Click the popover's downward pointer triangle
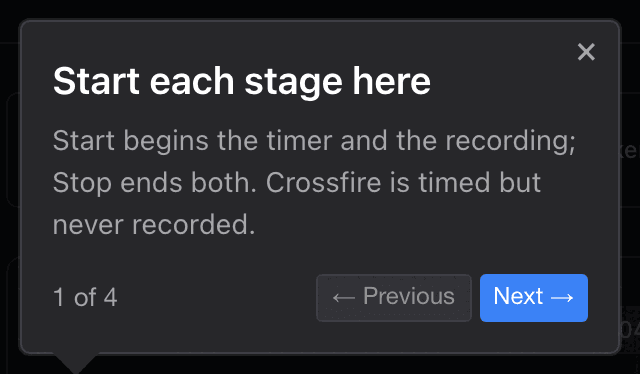Viewport: 640px width, 374px height. 76,363
